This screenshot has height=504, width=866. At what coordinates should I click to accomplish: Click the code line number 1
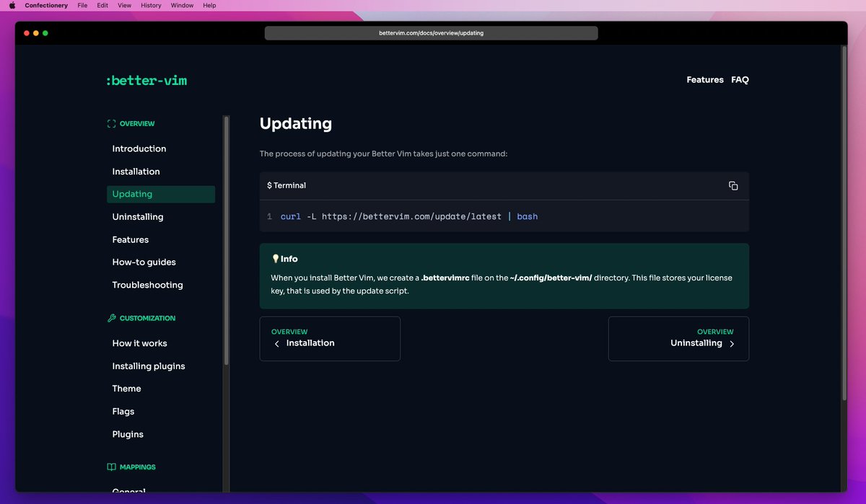click(x=269, y=216)
